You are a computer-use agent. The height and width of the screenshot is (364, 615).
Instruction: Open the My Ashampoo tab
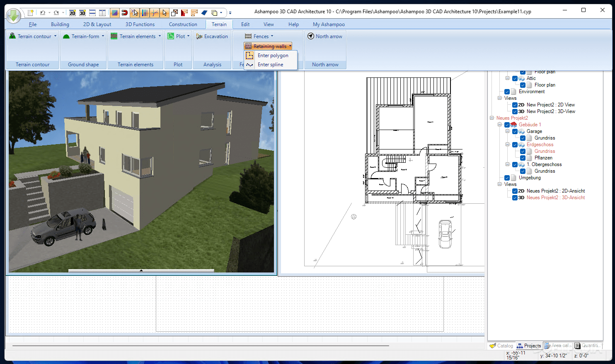[x=329, y=24]
